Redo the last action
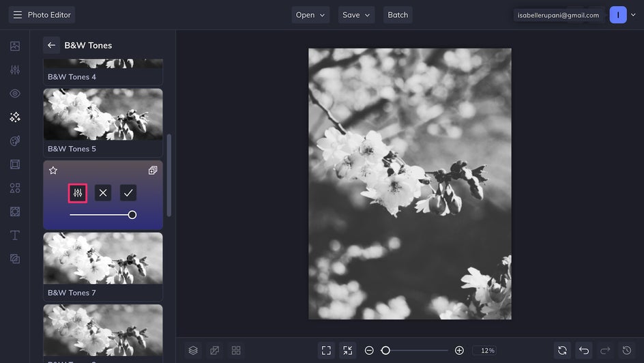 pos(605,350)
